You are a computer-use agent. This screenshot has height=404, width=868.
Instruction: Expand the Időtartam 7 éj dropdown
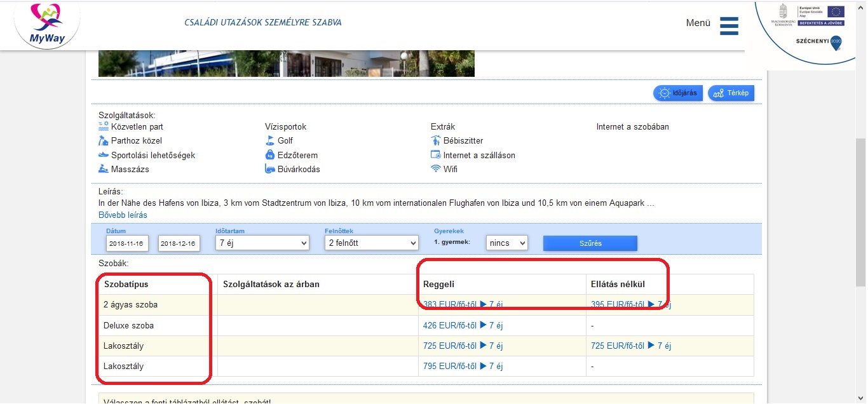[262, 243]
